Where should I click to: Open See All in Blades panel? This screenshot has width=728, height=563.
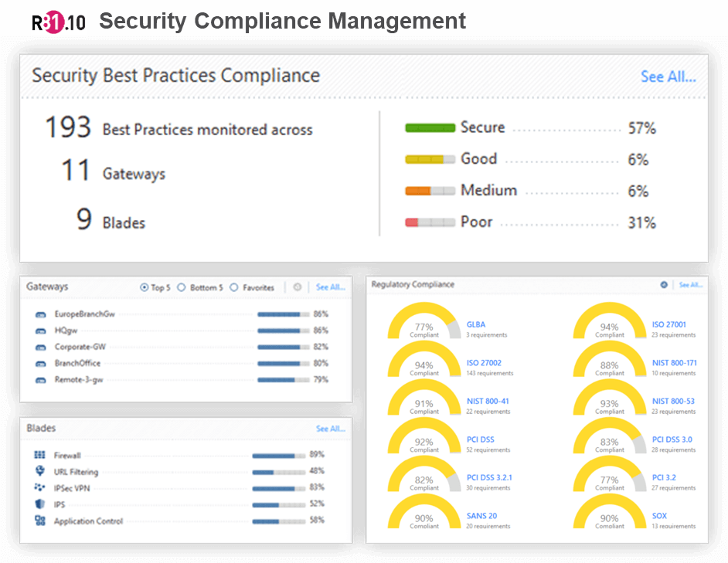point(331,429)
